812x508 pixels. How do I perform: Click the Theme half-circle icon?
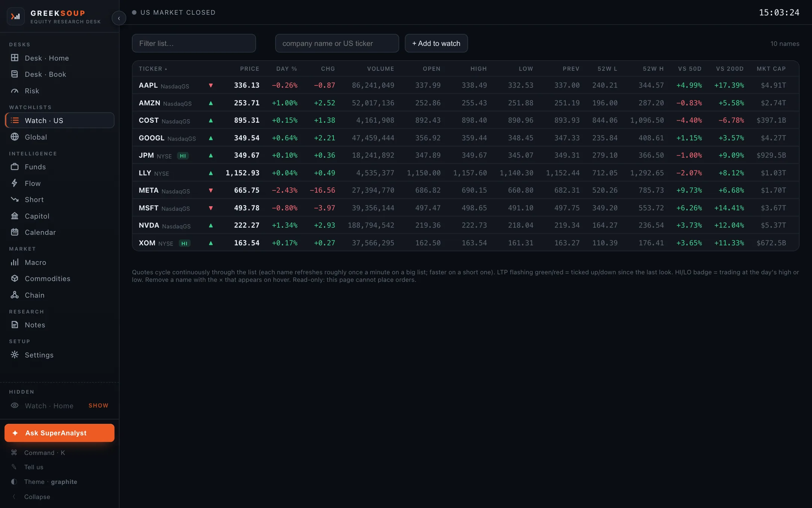(14, 481)
